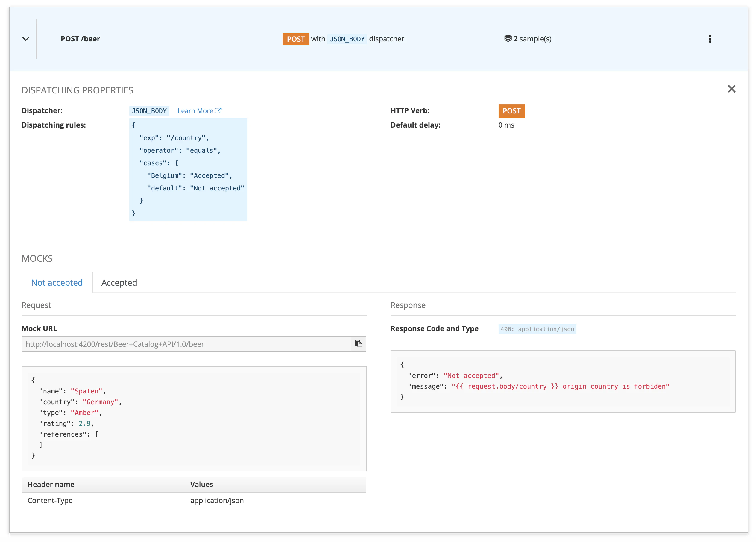Screen dimensions: 756x542
Task: Click the POST HTTP Verb badge
Action: click(511, 111)
